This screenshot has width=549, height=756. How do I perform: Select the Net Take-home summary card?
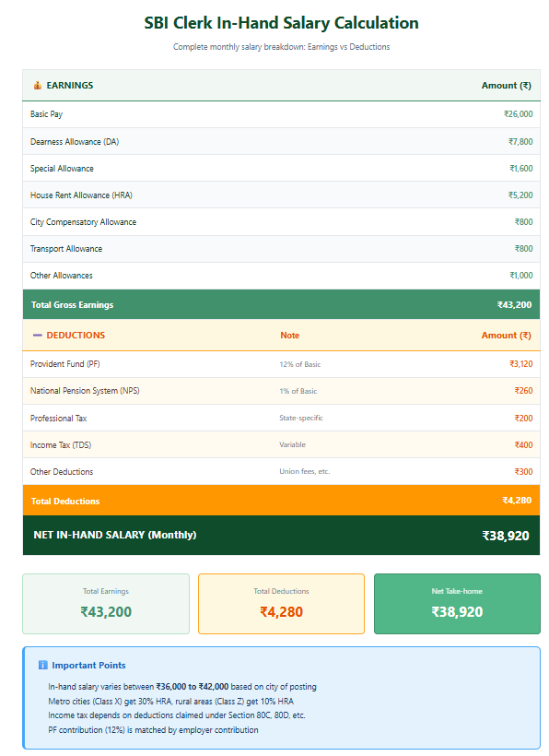(457, 604)
